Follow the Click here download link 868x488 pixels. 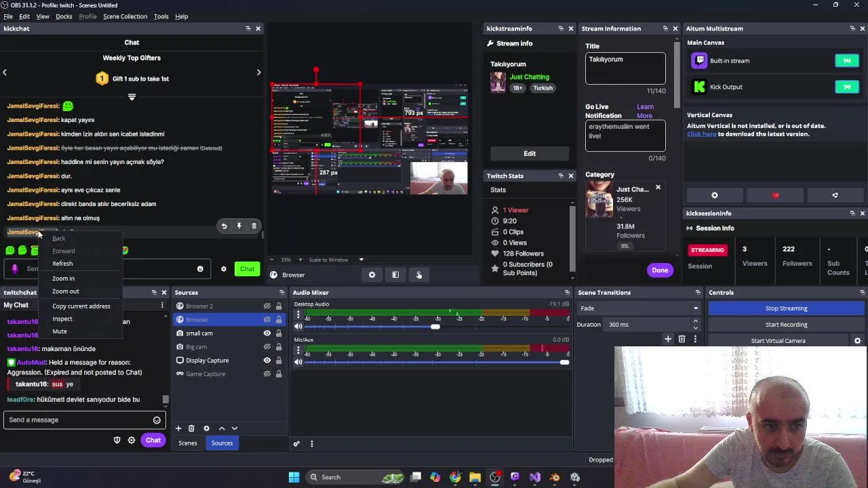(x=701, y=134)
